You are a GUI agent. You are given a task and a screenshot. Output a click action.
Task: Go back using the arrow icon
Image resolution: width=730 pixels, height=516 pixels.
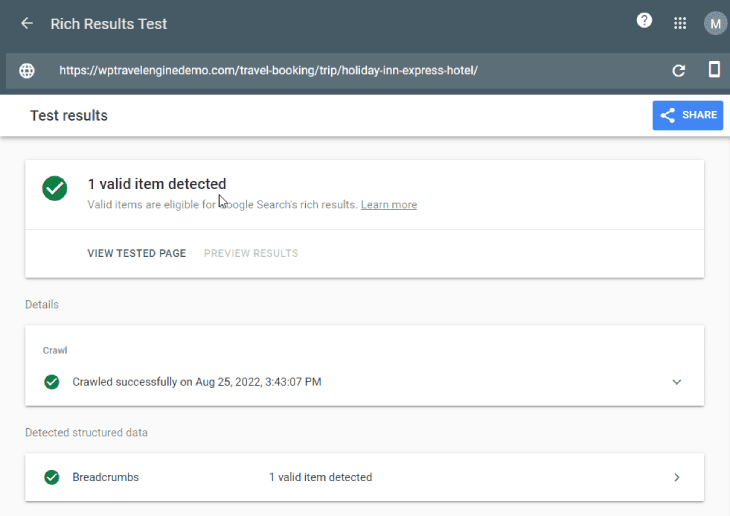click(27, 23)
